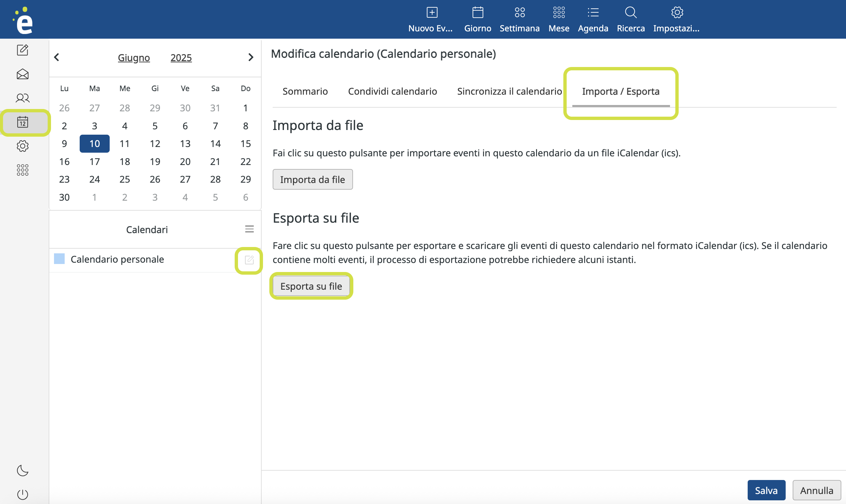The width and height of the screenshot is (846, 504).
Task: Open the compose email pencil icon
Action: [x=22, y=50]
